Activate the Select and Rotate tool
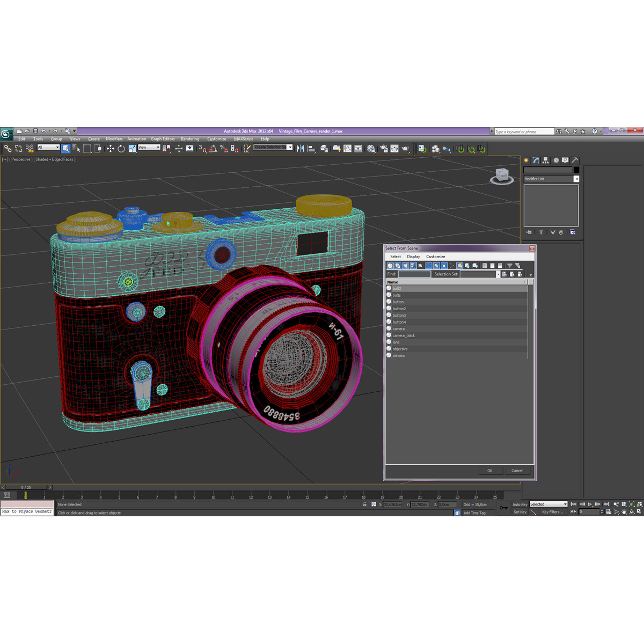The image size is (644, 644). 121,149
